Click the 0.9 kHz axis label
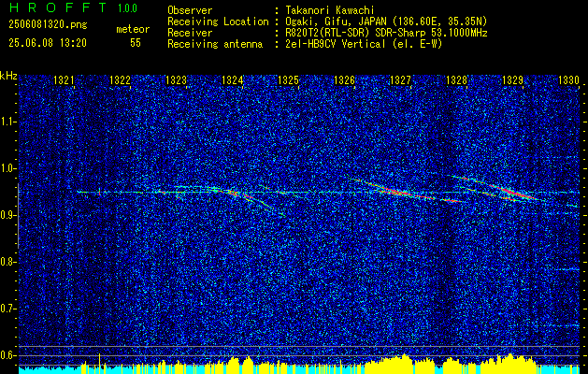This screenshot has height=374, width=588. (x=7, y=215)
